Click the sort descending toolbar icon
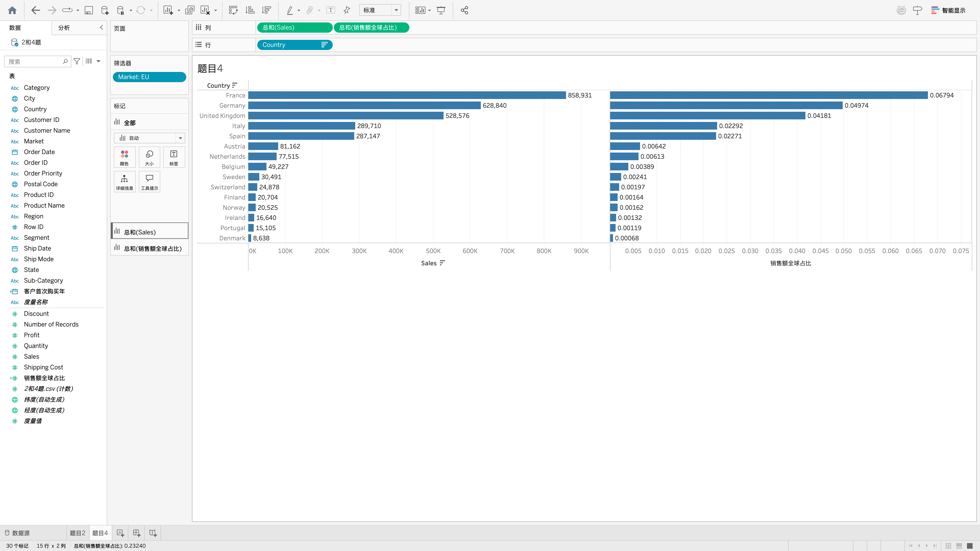 [267, 10]
